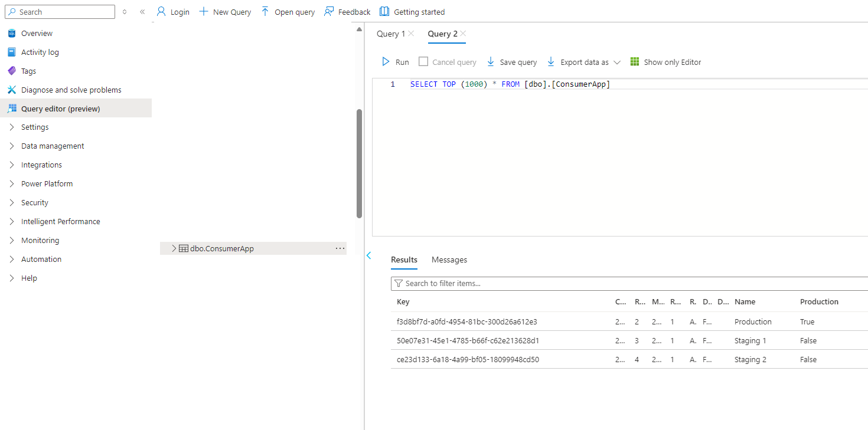Switch to the Messages tab
The width and height of the screenshot is (868, 430).
tap(449, 260)
